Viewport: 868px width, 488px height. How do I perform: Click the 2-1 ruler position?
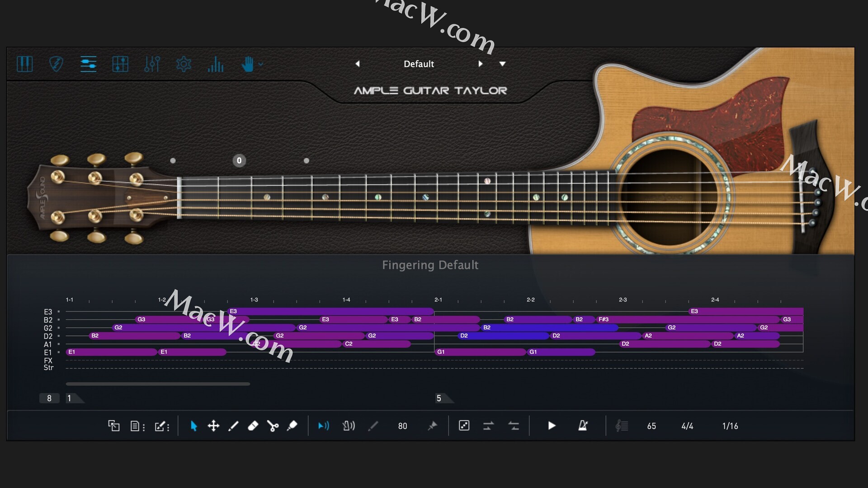click(x=438, y=300)
